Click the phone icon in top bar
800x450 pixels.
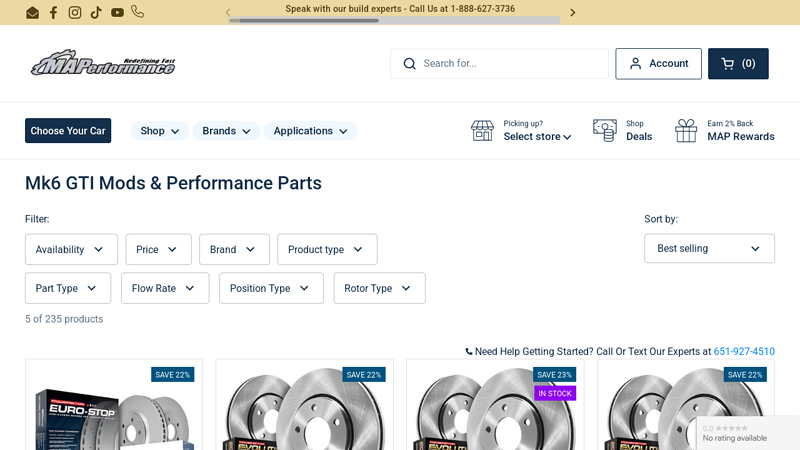pos(137,12)
